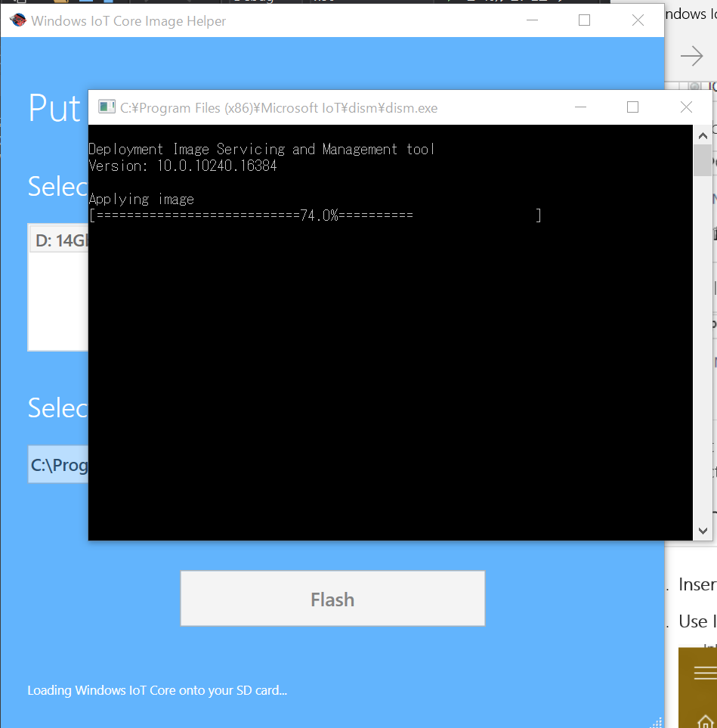
Task: Select the D: 14G SD card entry
Action: [x=59, y=240]
